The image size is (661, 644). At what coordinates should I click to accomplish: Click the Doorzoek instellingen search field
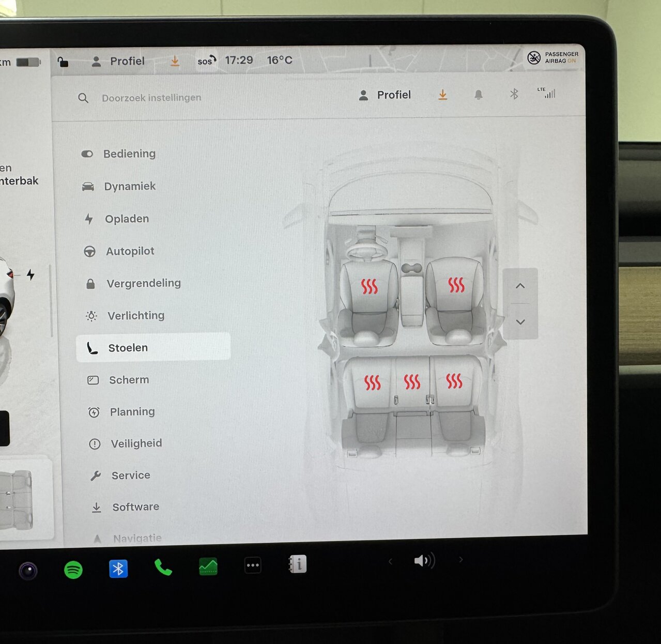[x=151, y=98]
